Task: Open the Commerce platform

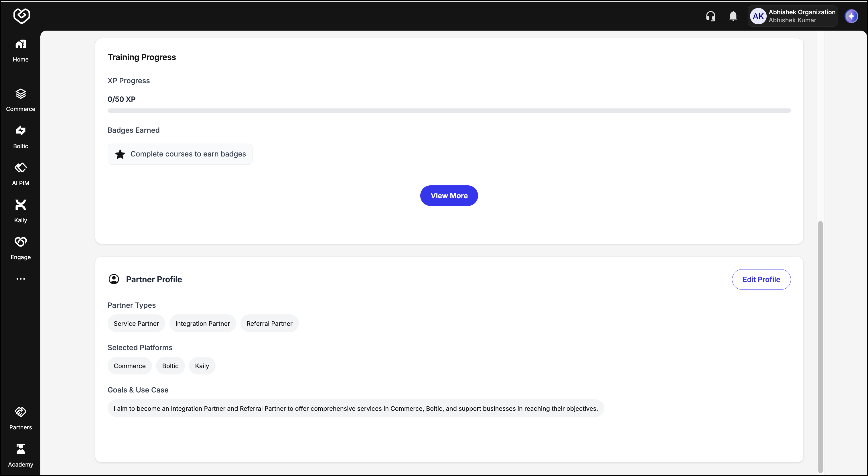Action: pos(21,100)
